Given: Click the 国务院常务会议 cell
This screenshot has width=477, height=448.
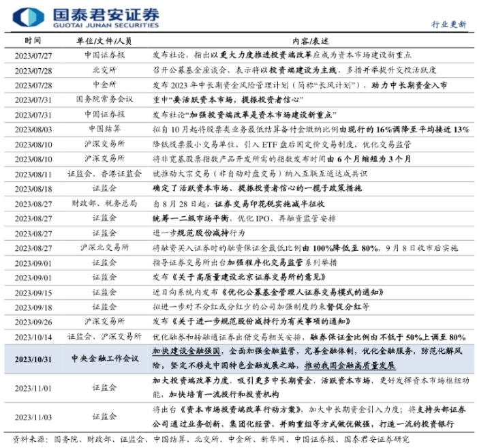Looking at the screenshot, I should click(104, 100).
